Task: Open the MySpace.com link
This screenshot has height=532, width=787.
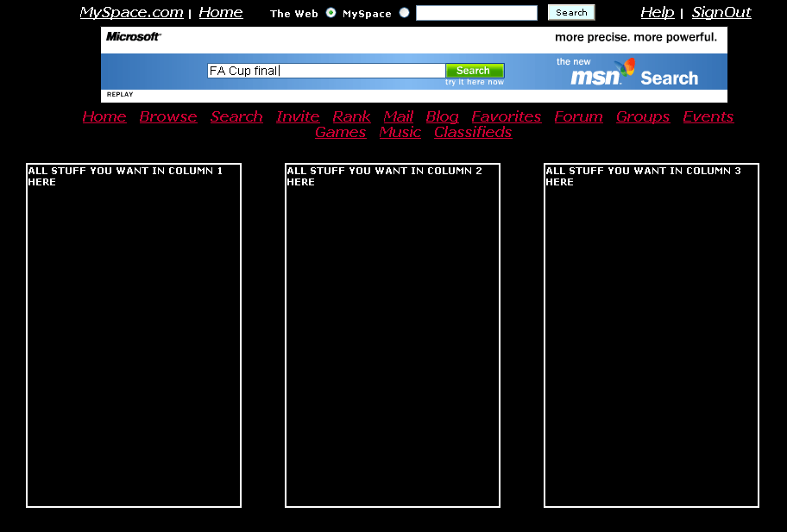Action: [131, 12]
